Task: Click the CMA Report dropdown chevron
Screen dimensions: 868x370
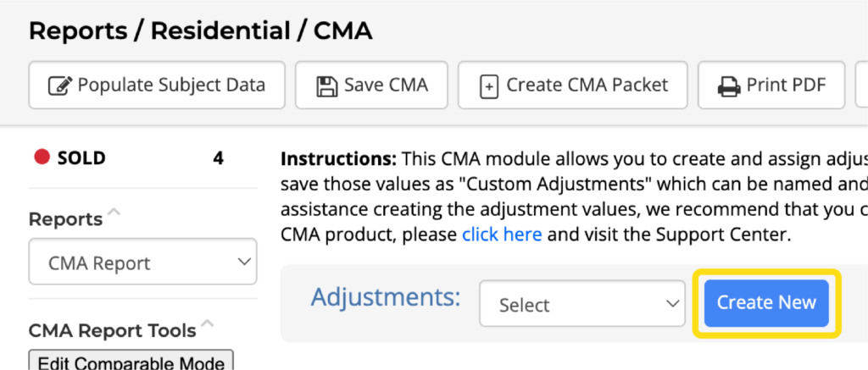Action: tap(244, 262)
